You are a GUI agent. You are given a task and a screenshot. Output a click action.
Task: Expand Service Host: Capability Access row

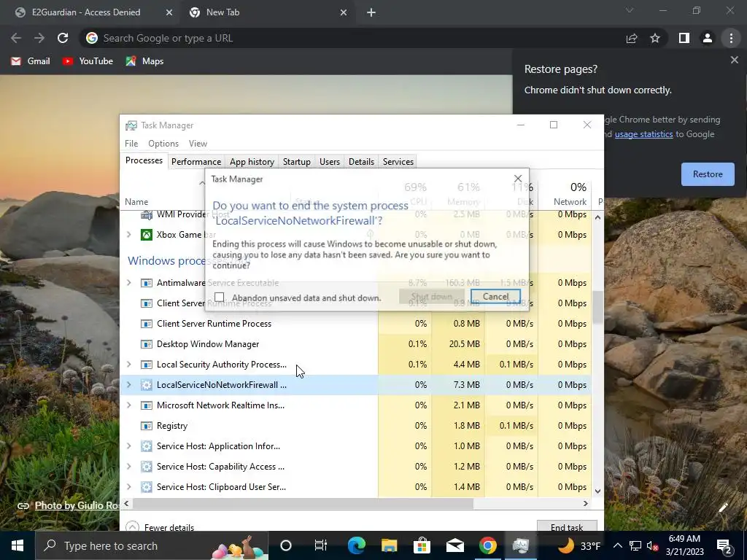coord(128,467)
